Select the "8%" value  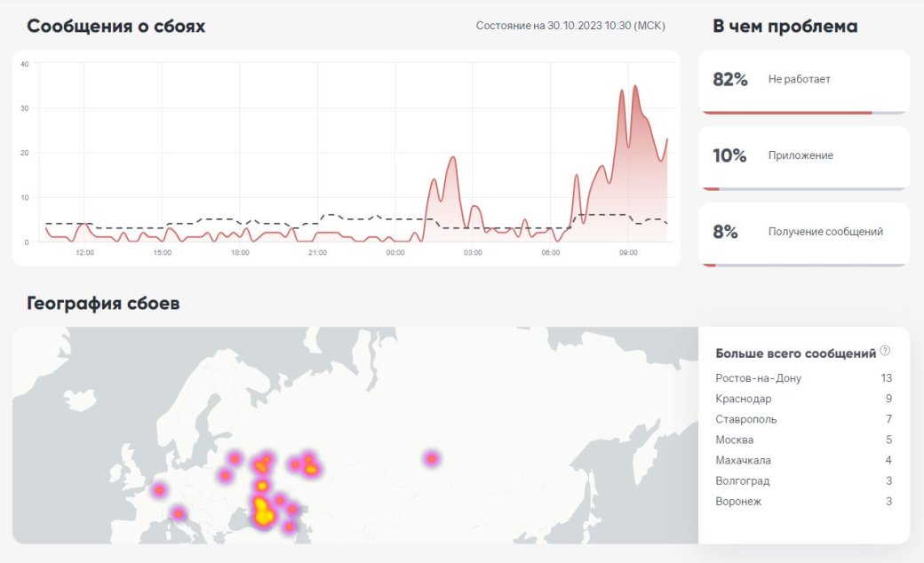point(725,232)
